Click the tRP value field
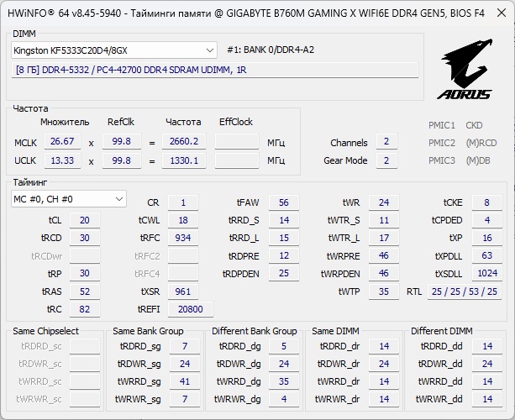Viewport: 515px width, 420px height. coord(84,274)
